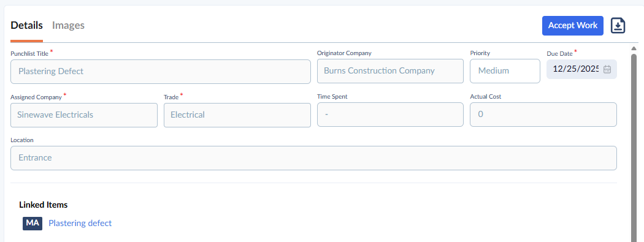This screenshot has width=644, height=242.
Task: Click the Accept Work button
Action: pyautogui.click(x=572, y=26)
